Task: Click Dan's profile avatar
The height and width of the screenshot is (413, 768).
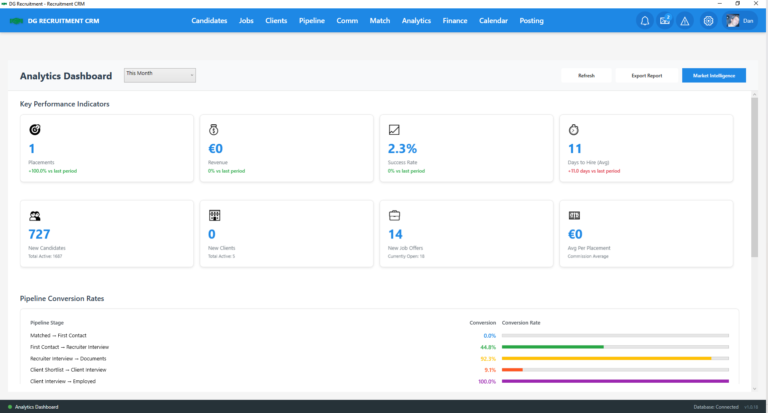Action: point(733,20)
